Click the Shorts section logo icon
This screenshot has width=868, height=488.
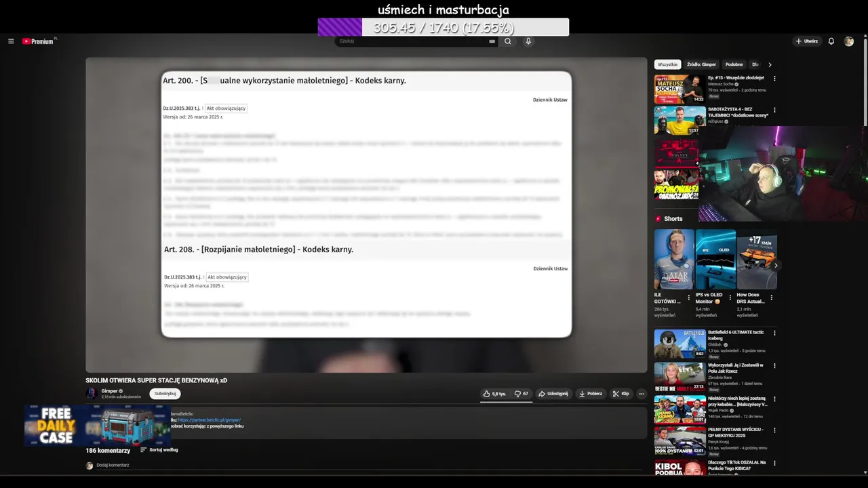[x=658, y=219]
